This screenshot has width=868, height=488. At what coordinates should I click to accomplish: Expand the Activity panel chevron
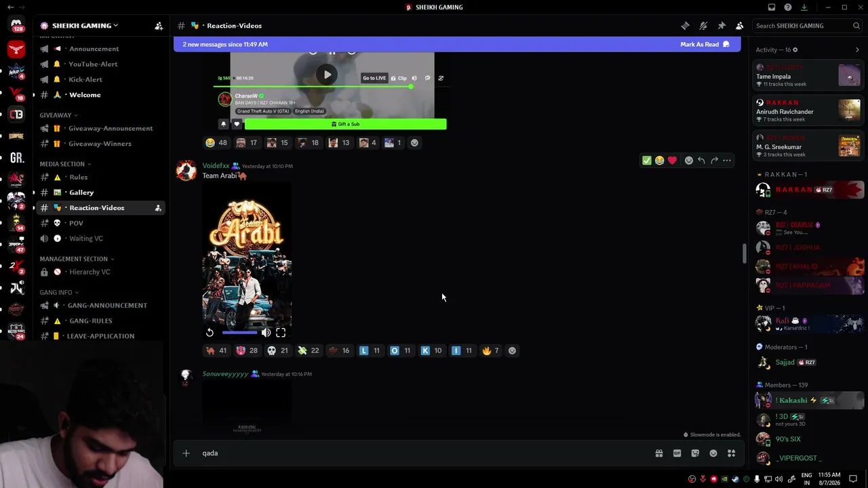[857, 49]
